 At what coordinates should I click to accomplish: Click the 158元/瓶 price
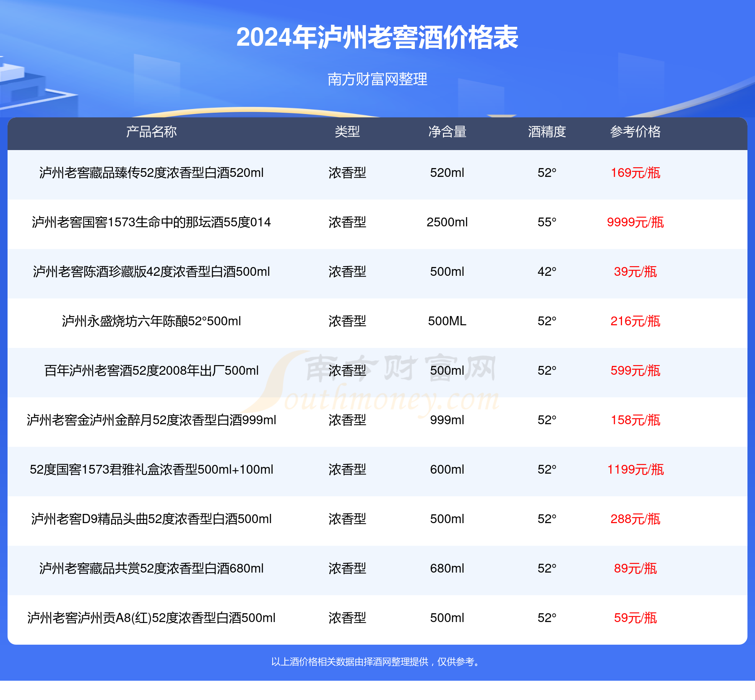coord(635,420)
